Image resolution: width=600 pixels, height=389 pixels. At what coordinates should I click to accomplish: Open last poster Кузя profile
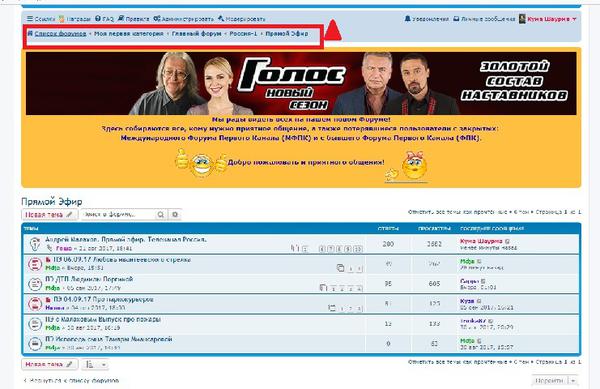467,301
